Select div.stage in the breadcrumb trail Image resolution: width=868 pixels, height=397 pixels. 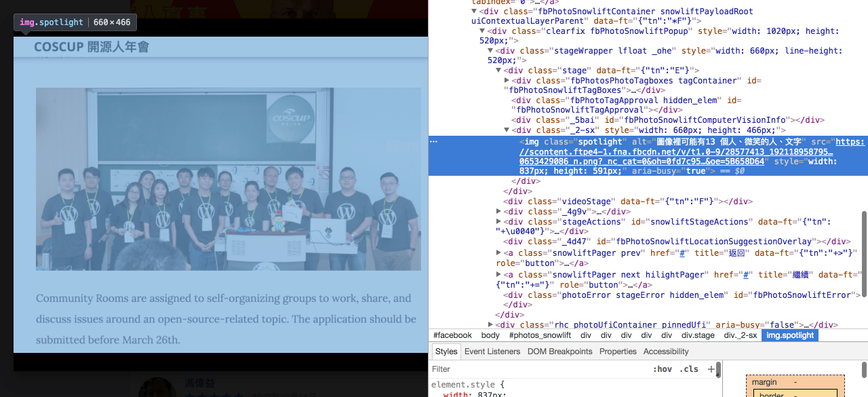tap(698, 335)
